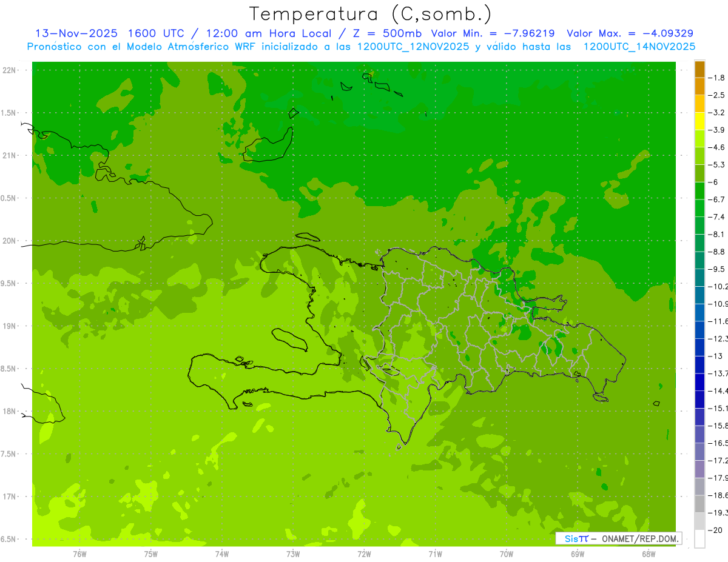Click the '-6' legend value label
Screen dimensions: 728x562
715,182
